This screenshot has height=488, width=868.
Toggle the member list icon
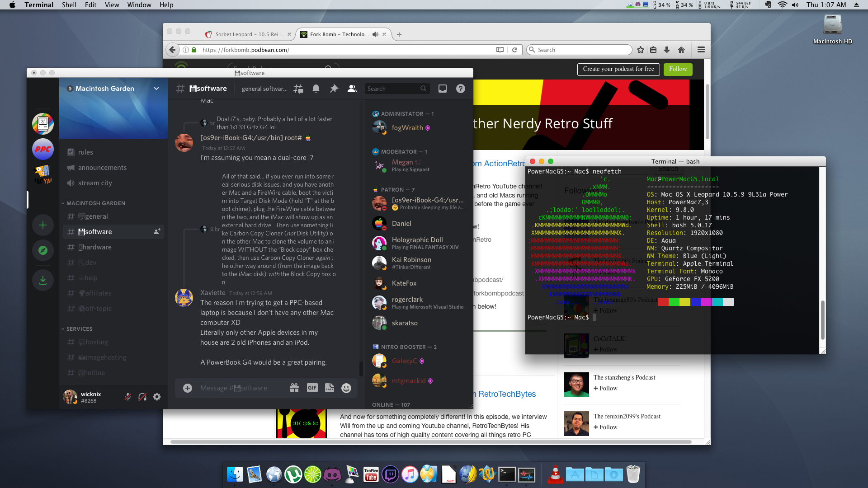pos(352,89)
